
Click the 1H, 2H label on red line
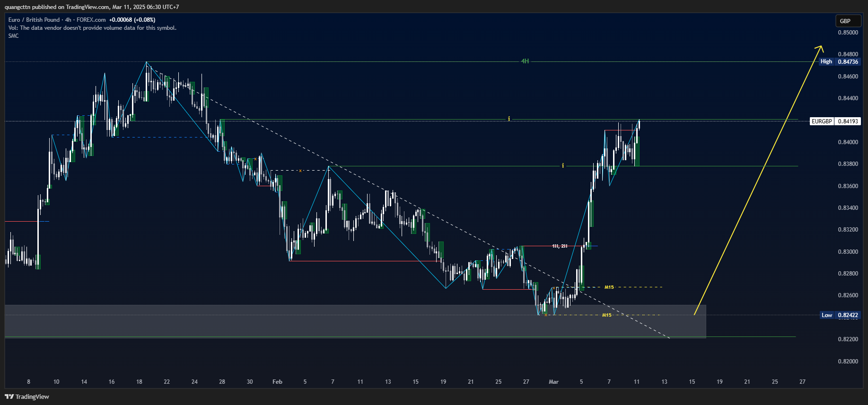click(560, 246)
